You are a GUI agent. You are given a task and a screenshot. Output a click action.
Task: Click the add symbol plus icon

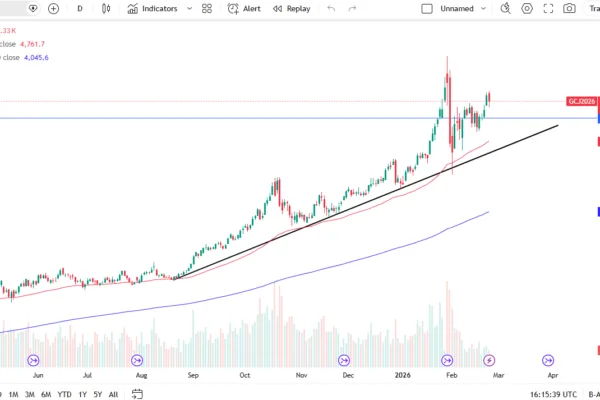pos(54,8)
